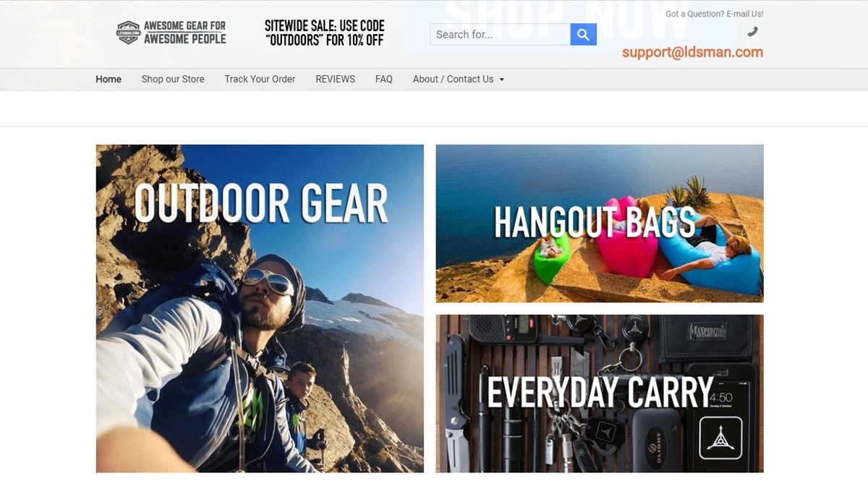Open the Hangout Bags category banner
The width and height of the screenshot is (868, 487).
coord(600,224)
